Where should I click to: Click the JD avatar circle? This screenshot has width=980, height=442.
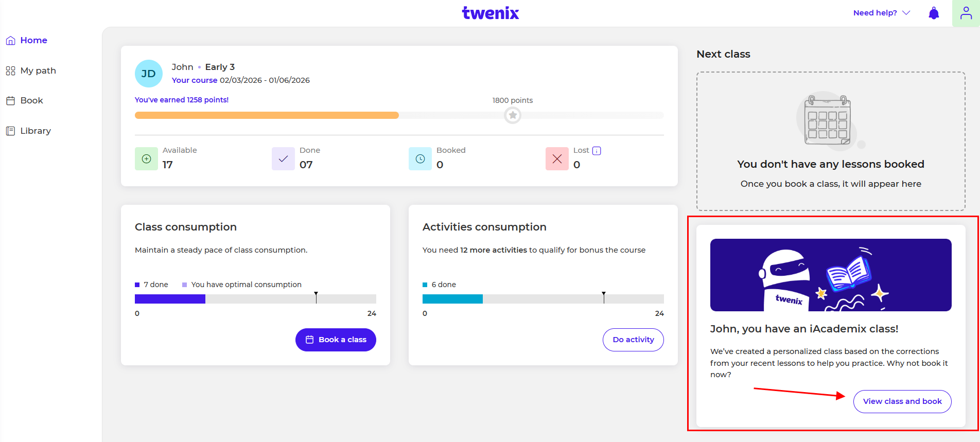coord(149,74)
